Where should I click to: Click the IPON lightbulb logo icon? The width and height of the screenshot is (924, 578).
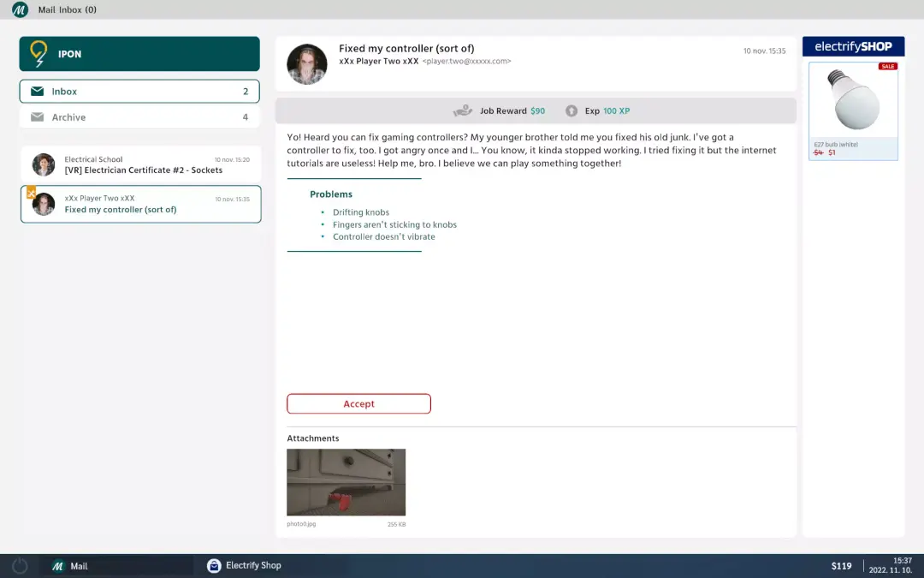tap(38, 54)
